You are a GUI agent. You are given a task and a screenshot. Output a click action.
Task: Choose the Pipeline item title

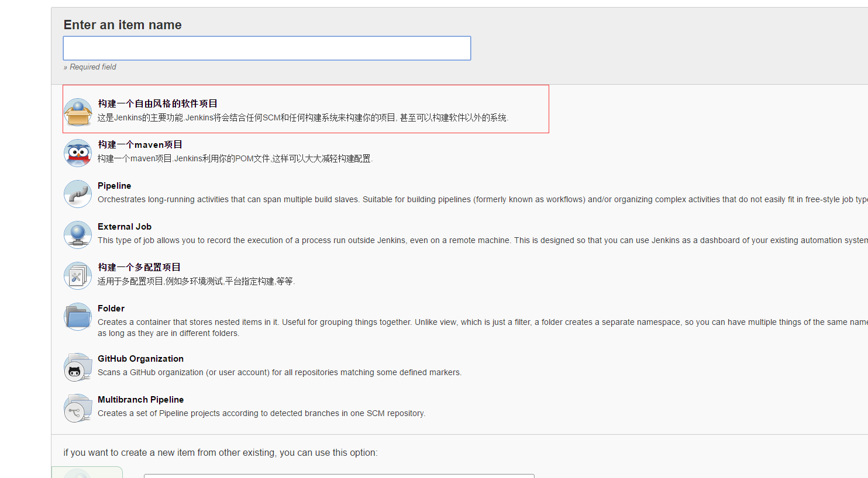(x=114, y=186)
